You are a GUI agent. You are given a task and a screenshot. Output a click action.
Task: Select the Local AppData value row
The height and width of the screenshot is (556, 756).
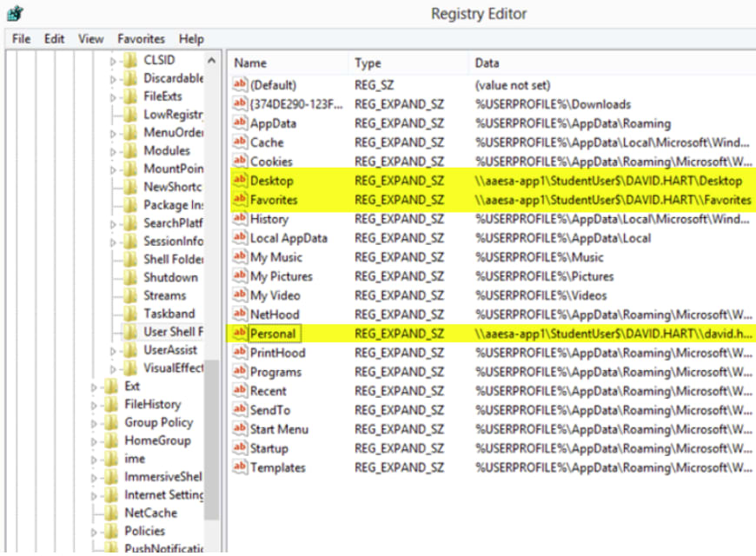pyautogui.click(x=492, y=238)
